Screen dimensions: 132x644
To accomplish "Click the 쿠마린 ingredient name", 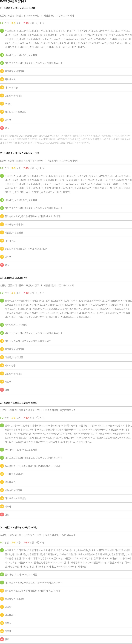I will click(8, 104).
